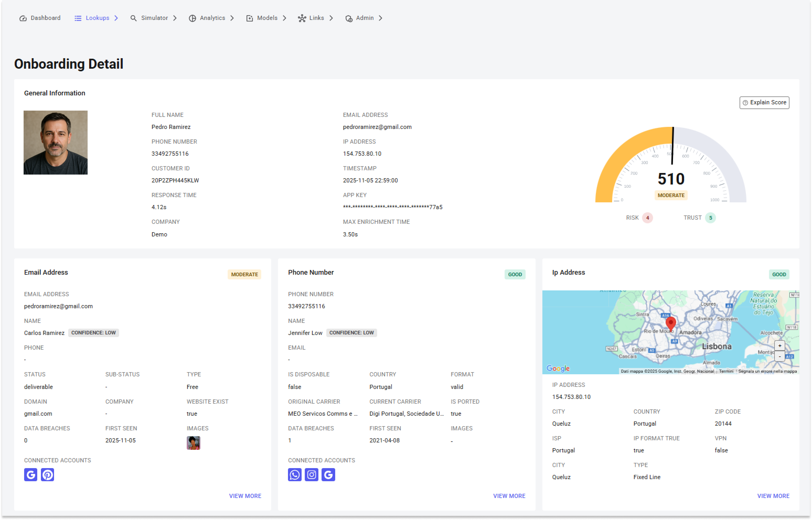Click View More in Phone Number card

(509, 496)
